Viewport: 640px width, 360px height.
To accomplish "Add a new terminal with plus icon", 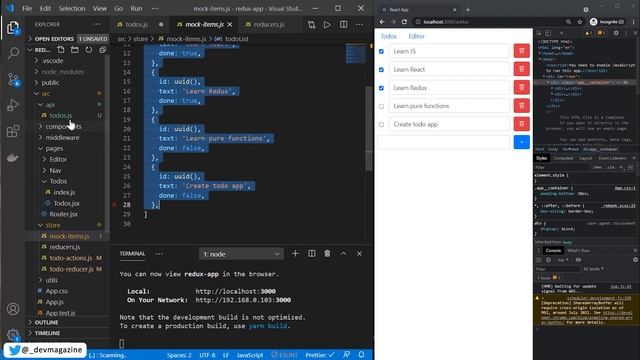I will 295,253.
